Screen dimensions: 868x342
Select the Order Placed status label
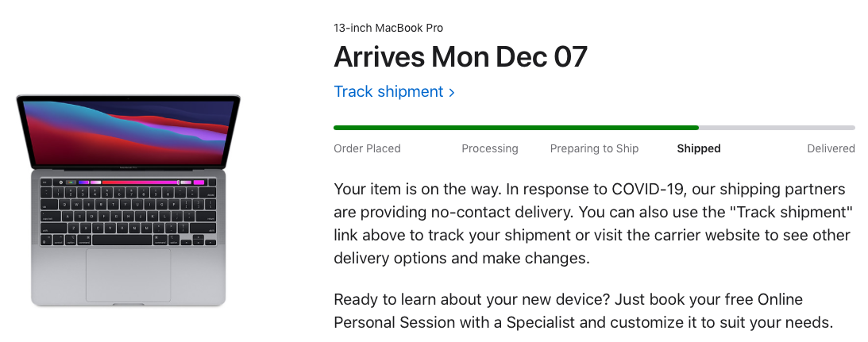pyautogui.click(x=367, y=148)
